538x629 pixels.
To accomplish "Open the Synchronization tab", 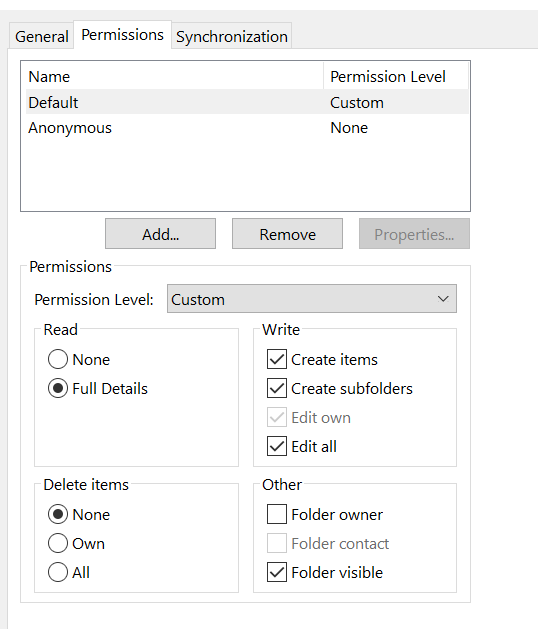I will [232, 37].
